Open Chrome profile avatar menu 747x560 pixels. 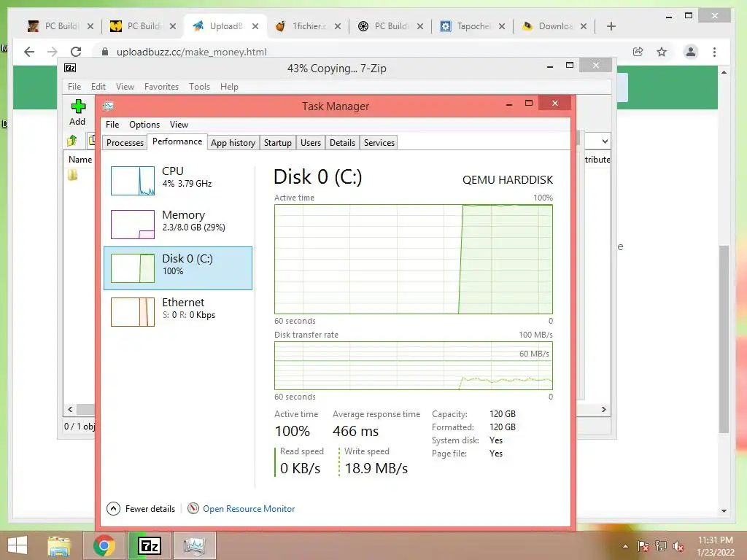click(690, 52)
